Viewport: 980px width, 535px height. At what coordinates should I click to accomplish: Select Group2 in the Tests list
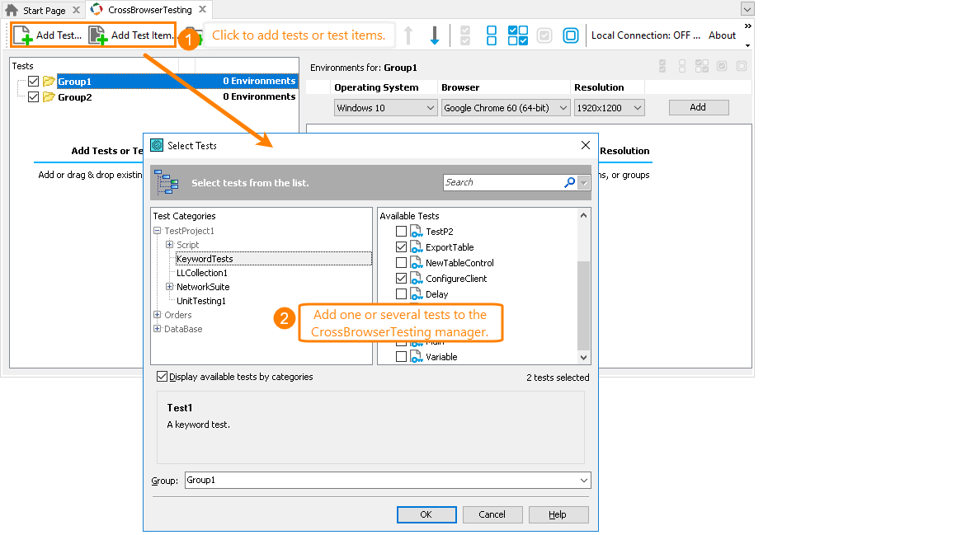[75, 96]
